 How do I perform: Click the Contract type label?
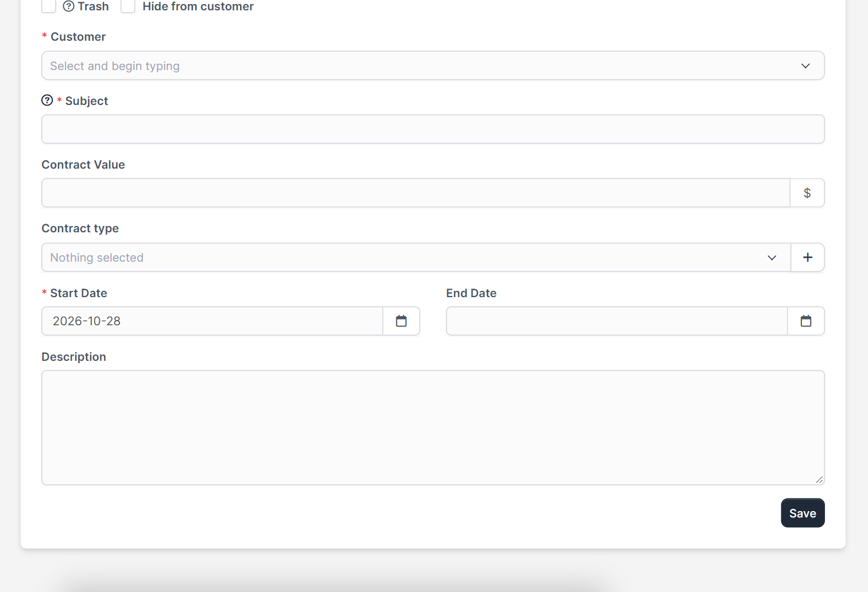click(x=80, y=228)
